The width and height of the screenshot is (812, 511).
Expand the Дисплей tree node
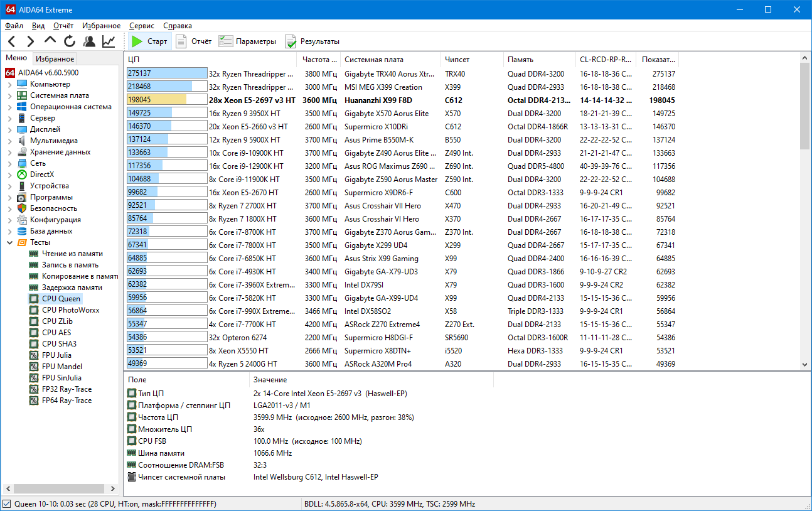pos(9,129)
